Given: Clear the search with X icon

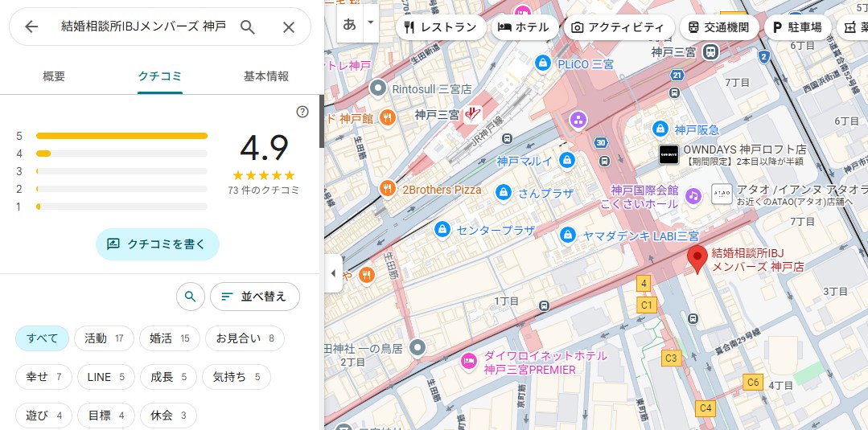Looking at the screenshot, I should point(289,27).
